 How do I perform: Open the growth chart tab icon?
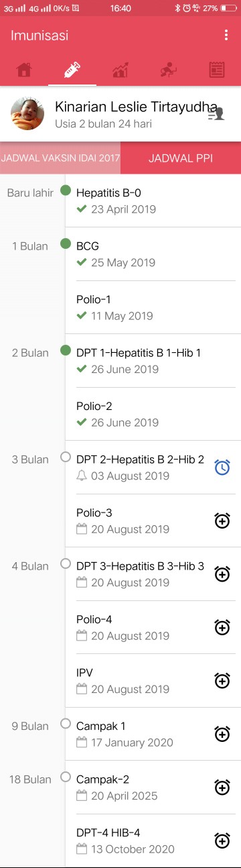pos(120,70)
